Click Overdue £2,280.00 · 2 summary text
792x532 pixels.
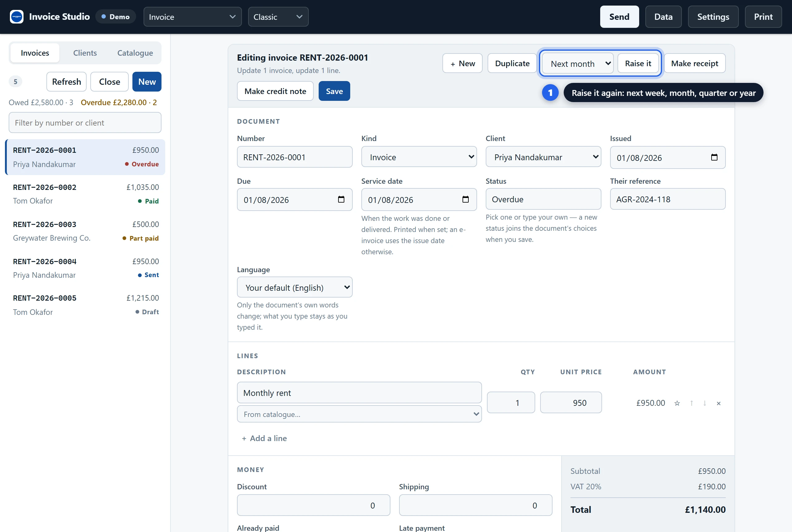[119, 102]
